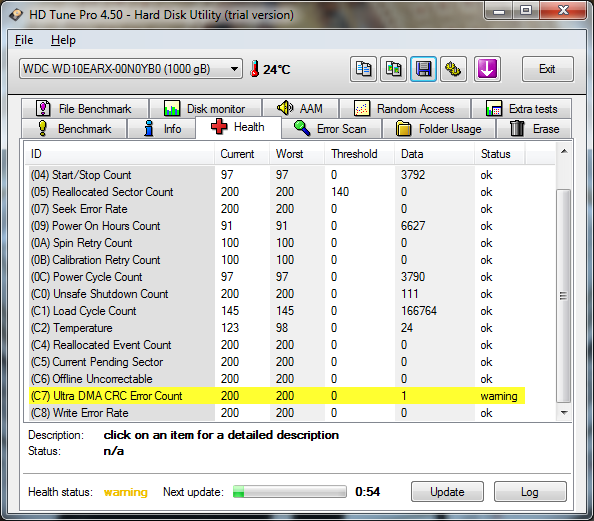Click the vertical scrollbar thumb
Viewport: 594px width, 521px height.
pos(564,296)
